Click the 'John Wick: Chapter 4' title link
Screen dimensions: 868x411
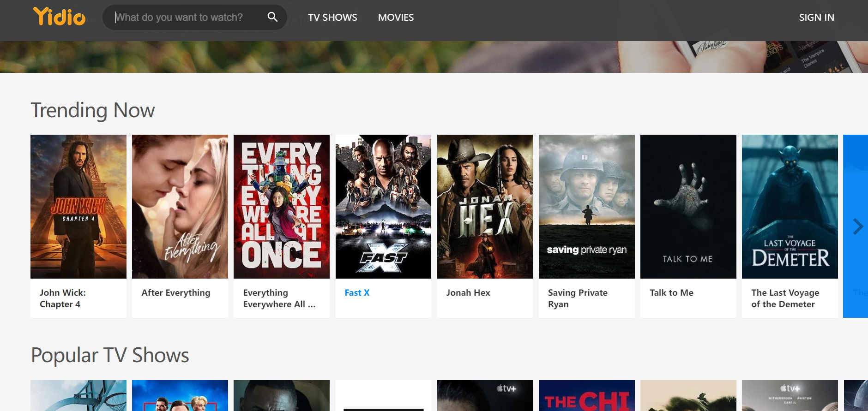63,298
